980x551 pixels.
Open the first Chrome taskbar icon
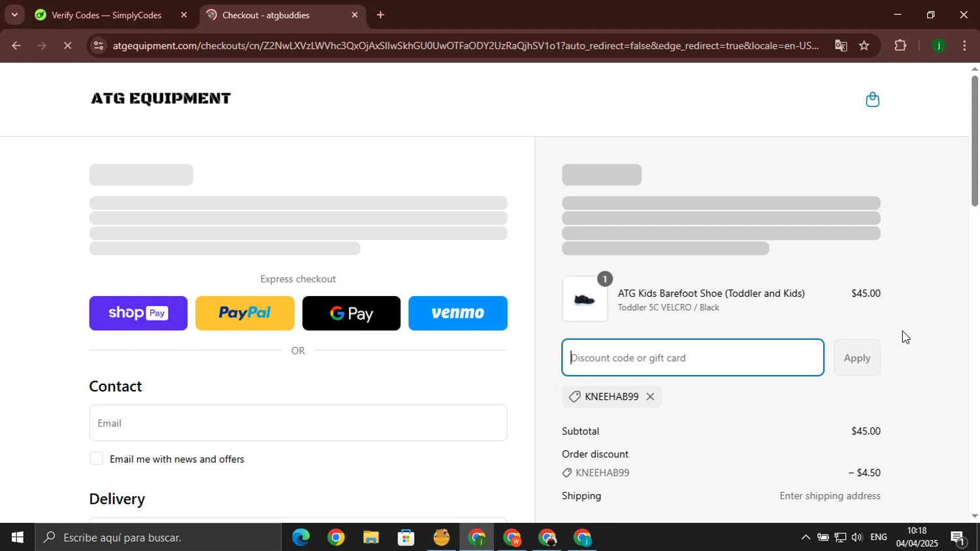click(x=336, y=537)
